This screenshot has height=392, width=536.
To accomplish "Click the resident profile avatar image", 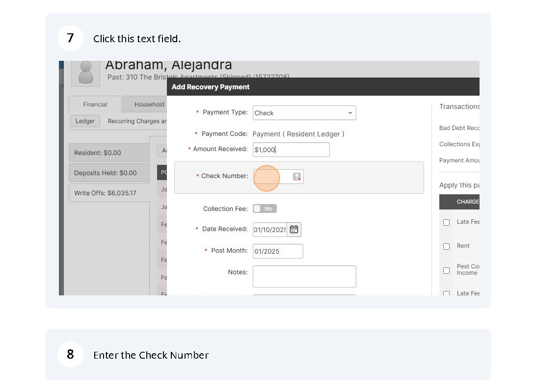I will pos(85,73).
